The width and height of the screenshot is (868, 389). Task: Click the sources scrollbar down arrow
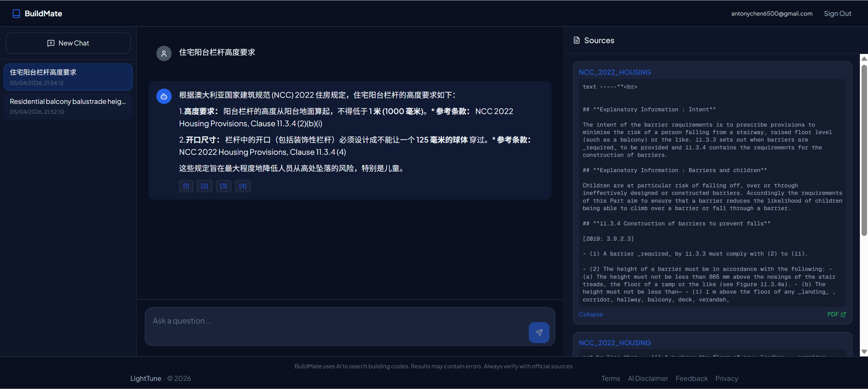(x=864, y=352)
